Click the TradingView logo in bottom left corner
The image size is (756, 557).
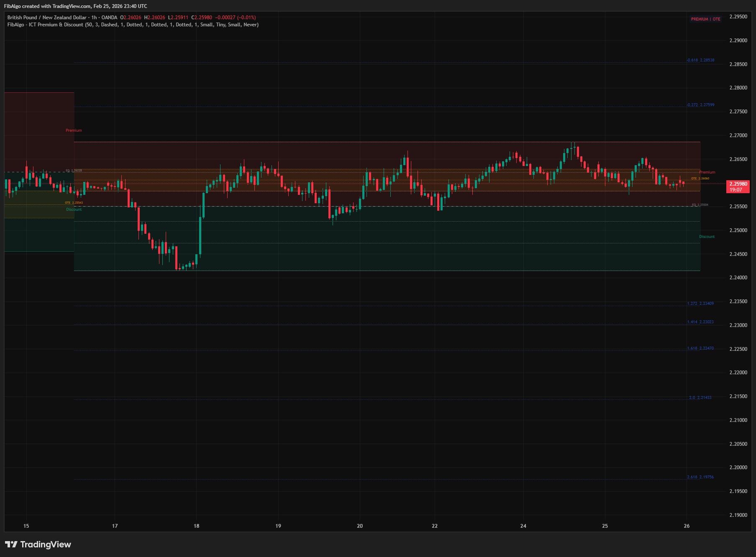38,544
